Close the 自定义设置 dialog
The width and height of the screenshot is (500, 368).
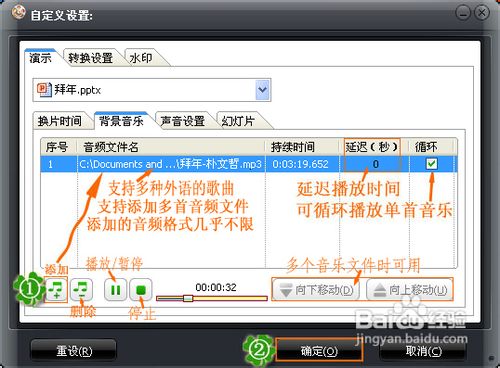click(x=481, y=13)
